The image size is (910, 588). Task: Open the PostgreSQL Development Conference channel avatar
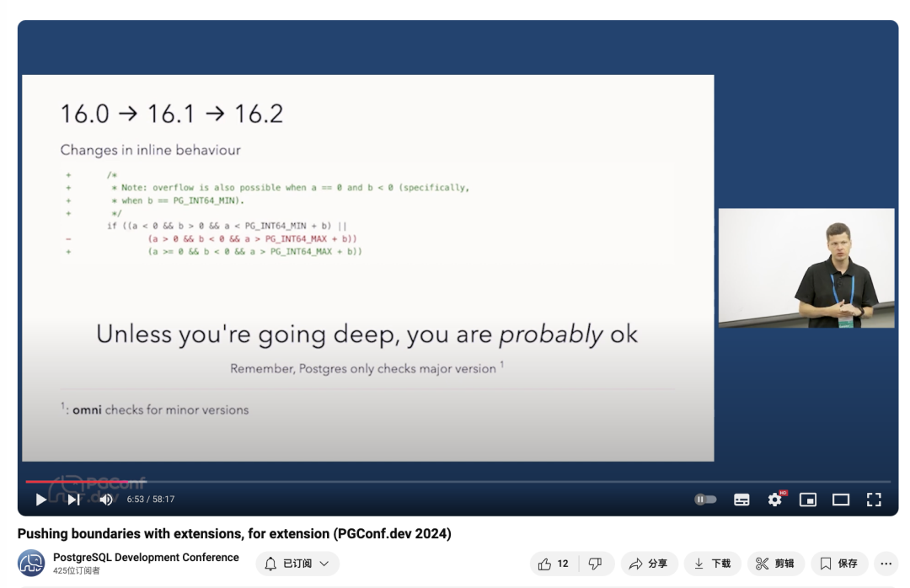(31, 563)
